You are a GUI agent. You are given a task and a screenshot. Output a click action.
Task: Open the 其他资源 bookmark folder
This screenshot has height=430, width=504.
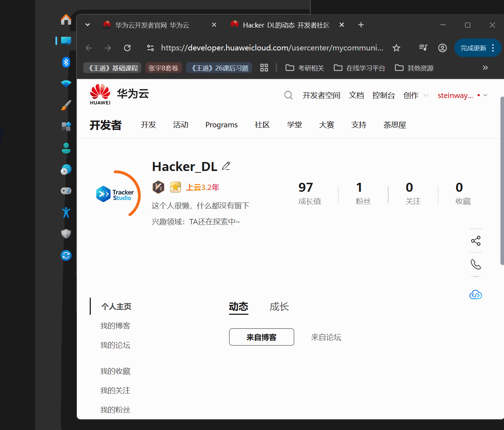click(414, 68)
